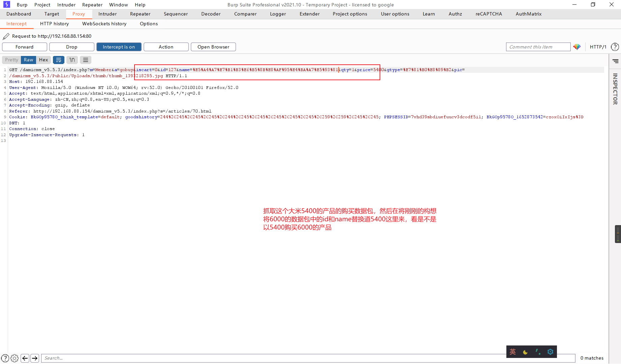Switch request view to Hex
Image resolution: width=621 pixels, height=364 pixels.
coord(43,60)
